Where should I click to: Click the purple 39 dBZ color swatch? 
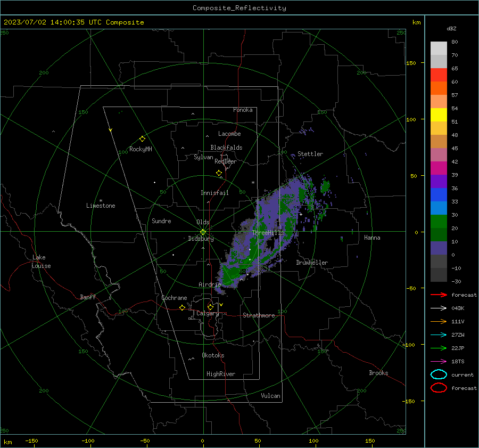(439, 181)
